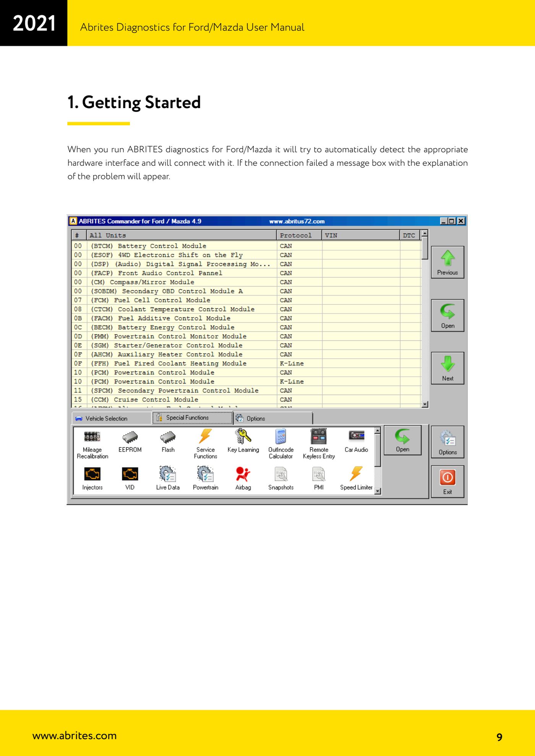Click the Options button above Exit
Image resolution: width=535 pixels, height=756 pixels.
pos(447,442)
